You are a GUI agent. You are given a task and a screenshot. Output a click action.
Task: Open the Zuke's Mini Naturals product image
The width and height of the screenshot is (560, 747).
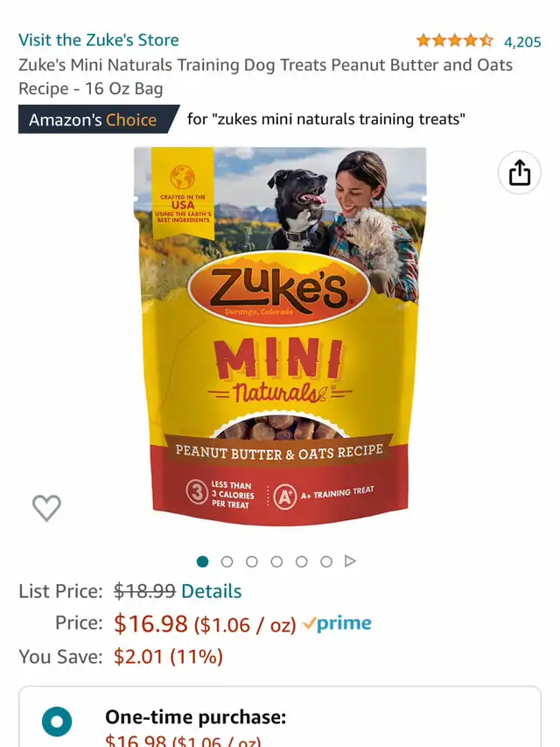coord(280,336)
